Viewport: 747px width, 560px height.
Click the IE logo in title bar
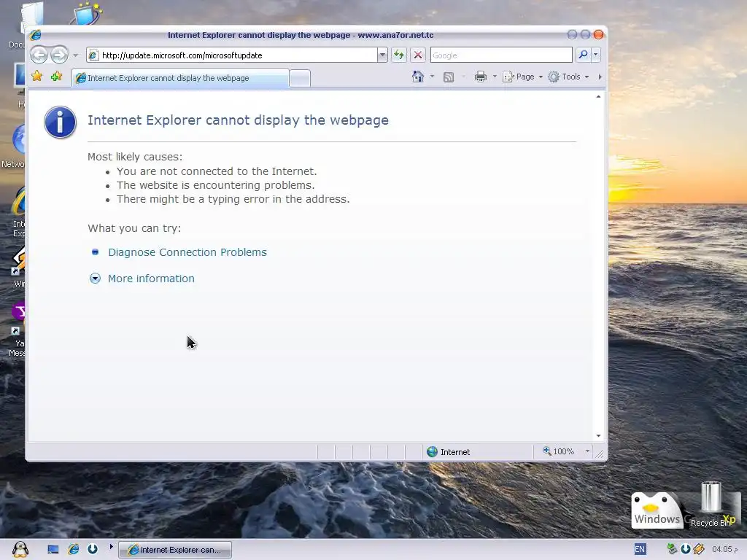click(x=36, y=35)
